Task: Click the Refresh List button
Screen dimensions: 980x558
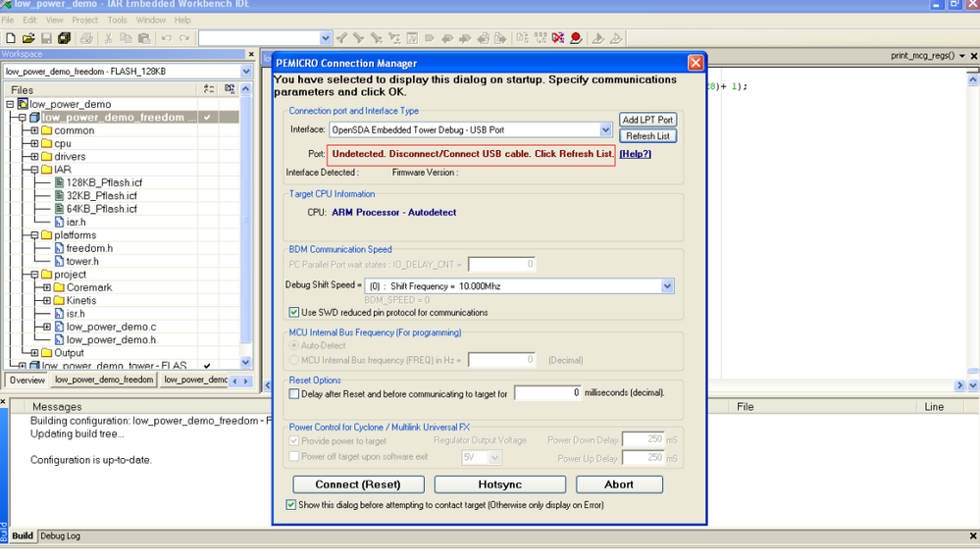Action: tap(647, 135)
